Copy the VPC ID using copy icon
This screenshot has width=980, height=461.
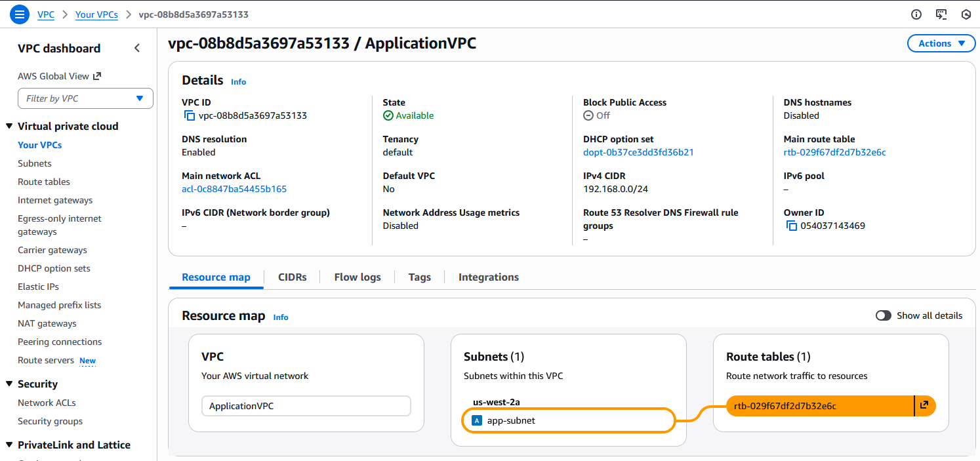(189, 115)
